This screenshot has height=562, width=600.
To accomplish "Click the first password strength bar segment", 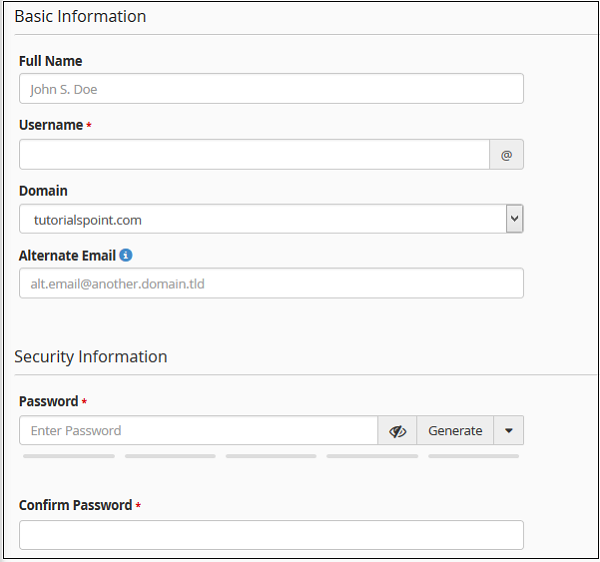I will point(69,456).
